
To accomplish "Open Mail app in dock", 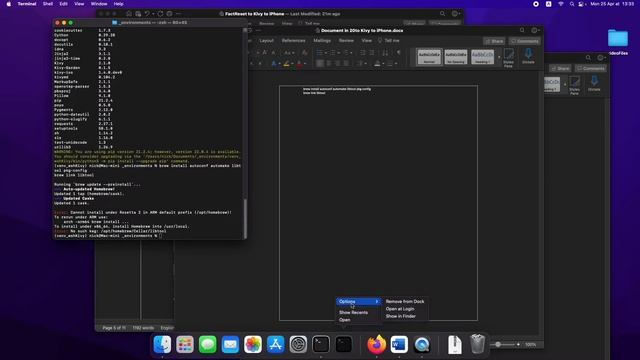I will (x=230, y=344).
